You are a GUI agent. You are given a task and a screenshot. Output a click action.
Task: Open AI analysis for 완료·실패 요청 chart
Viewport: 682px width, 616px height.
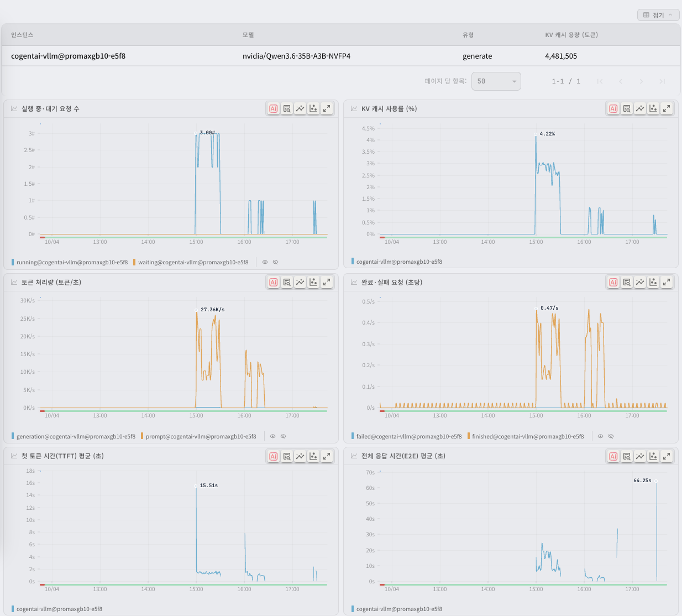[613, 282]
